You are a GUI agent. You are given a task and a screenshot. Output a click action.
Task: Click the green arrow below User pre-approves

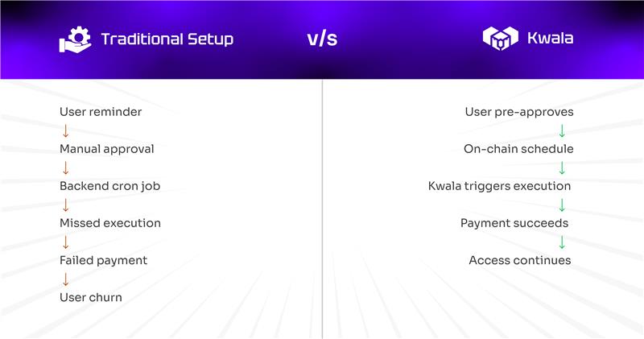[x=562, y=130]
